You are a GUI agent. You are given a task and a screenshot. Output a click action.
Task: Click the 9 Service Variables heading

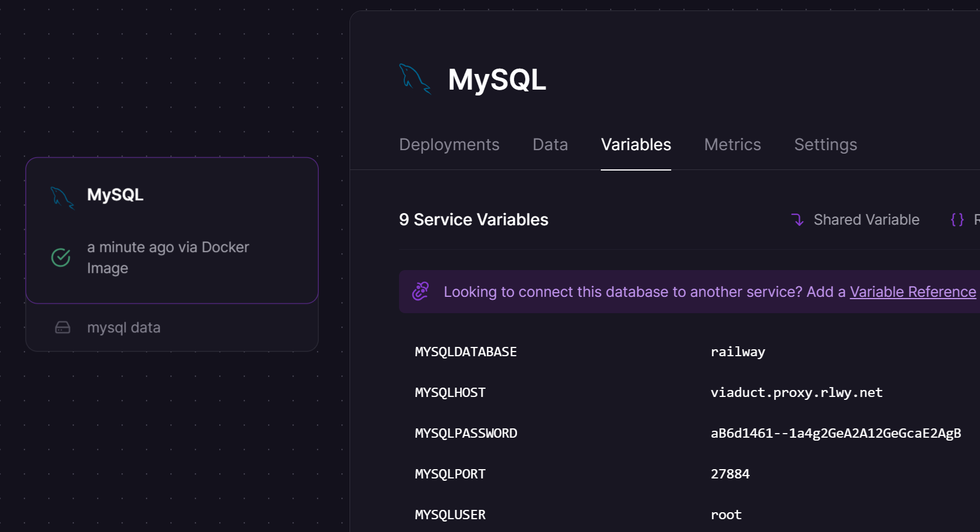point(473,219)
